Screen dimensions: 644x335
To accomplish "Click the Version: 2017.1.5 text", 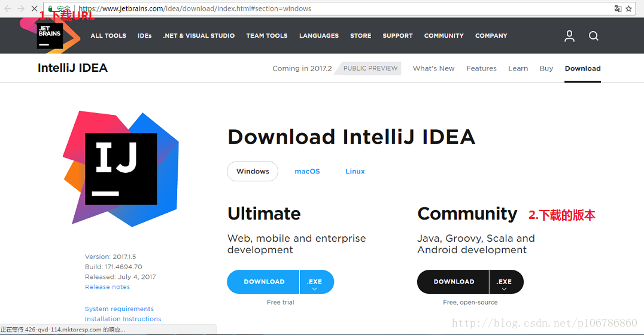I will point(110,257).
